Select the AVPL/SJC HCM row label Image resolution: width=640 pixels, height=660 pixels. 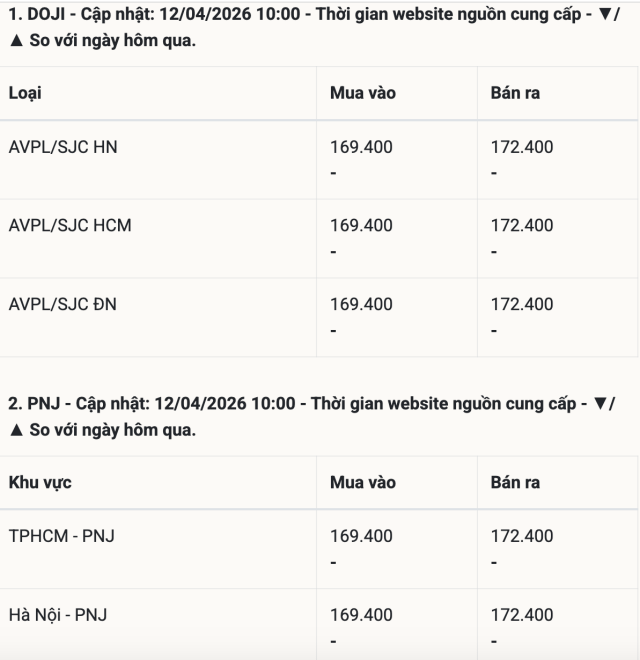click(x=69, y=225)
